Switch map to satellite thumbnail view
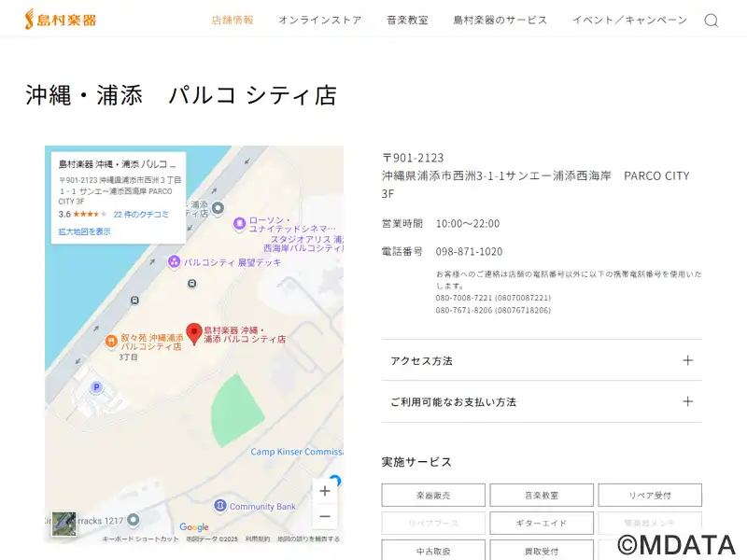Image resolution: width=747 pixels, height=560 pixels. tap(63, 524)
